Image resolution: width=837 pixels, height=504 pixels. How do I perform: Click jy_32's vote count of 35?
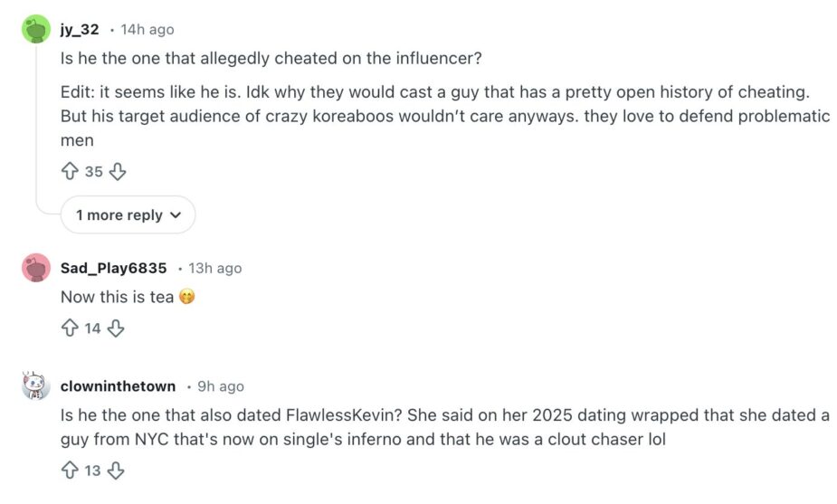click(94, 171)
